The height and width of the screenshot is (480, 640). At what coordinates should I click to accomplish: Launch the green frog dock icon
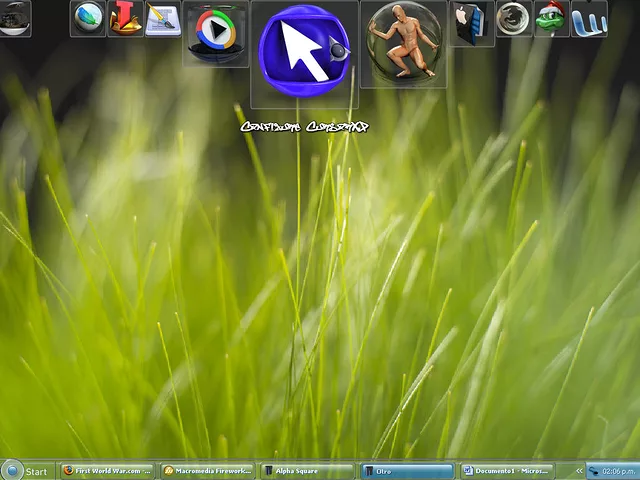click(x=551, y=18)
